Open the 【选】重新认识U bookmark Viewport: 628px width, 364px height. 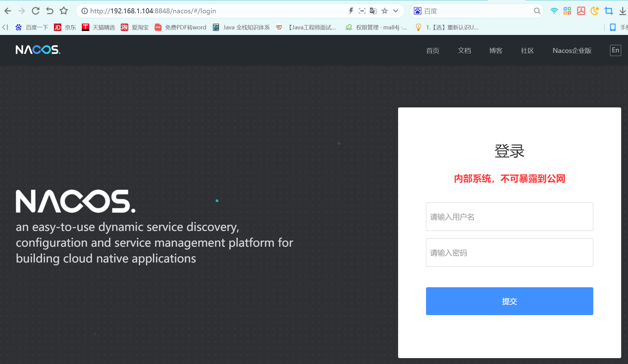[447, 27]
